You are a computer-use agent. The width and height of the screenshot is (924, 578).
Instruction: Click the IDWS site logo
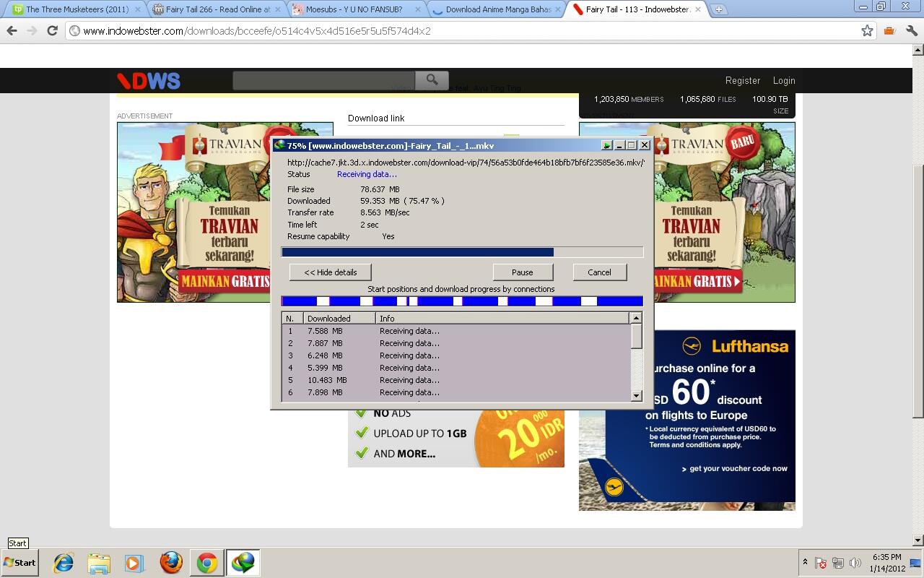(x=149, y=81)
